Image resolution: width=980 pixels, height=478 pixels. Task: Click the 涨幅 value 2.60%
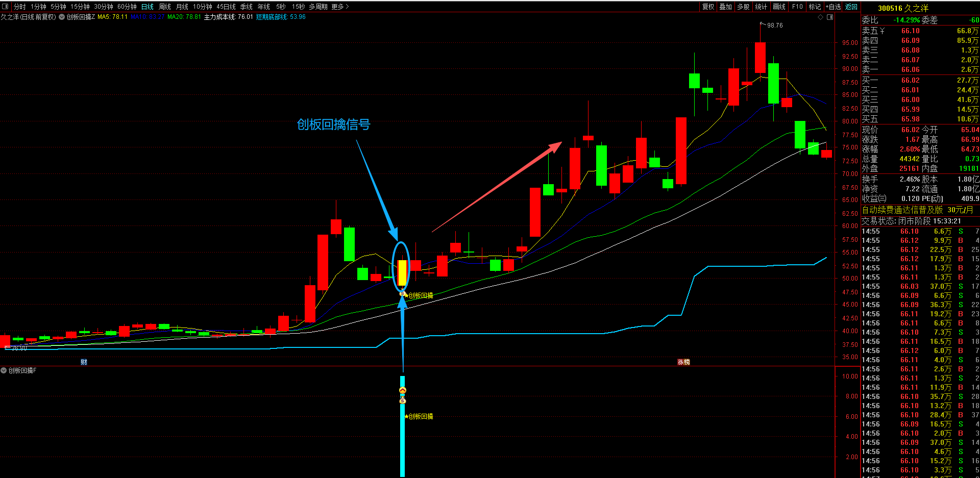tap(909, 149)
